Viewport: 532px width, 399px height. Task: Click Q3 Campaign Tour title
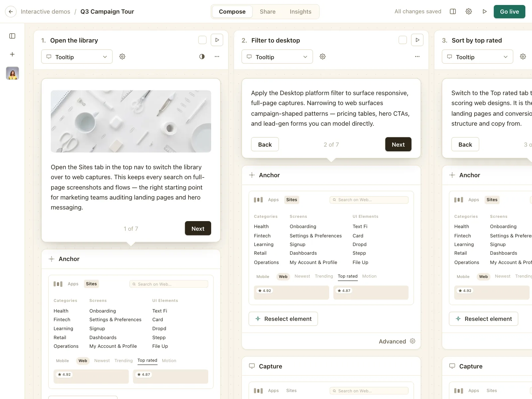click(107, 12)
